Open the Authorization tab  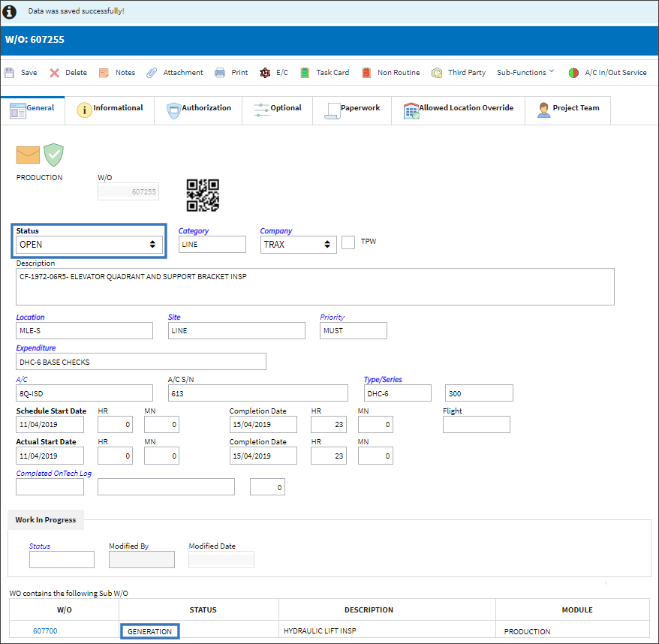point(199,110)
